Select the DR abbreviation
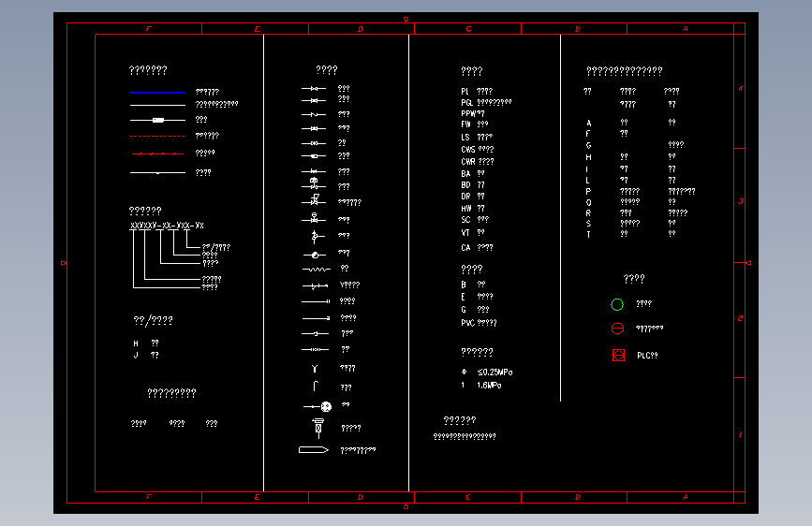 tap(465, 197)
